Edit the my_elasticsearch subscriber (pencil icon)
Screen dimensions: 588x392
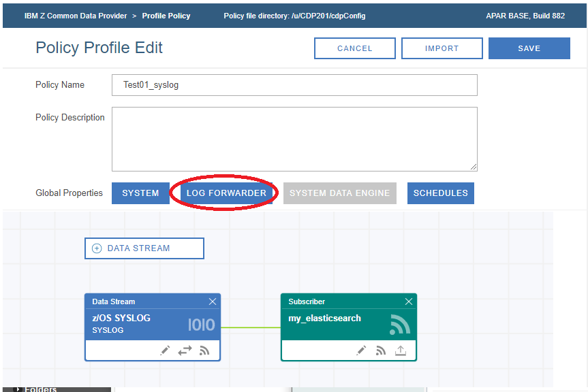(x=361, y=350)
